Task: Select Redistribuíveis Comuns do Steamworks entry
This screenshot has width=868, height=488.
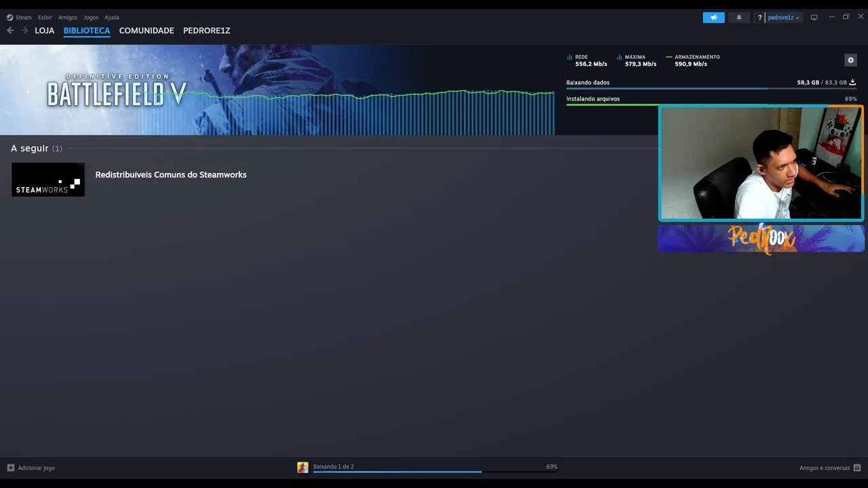Action: pyautogui.click(x=171, y=175)
